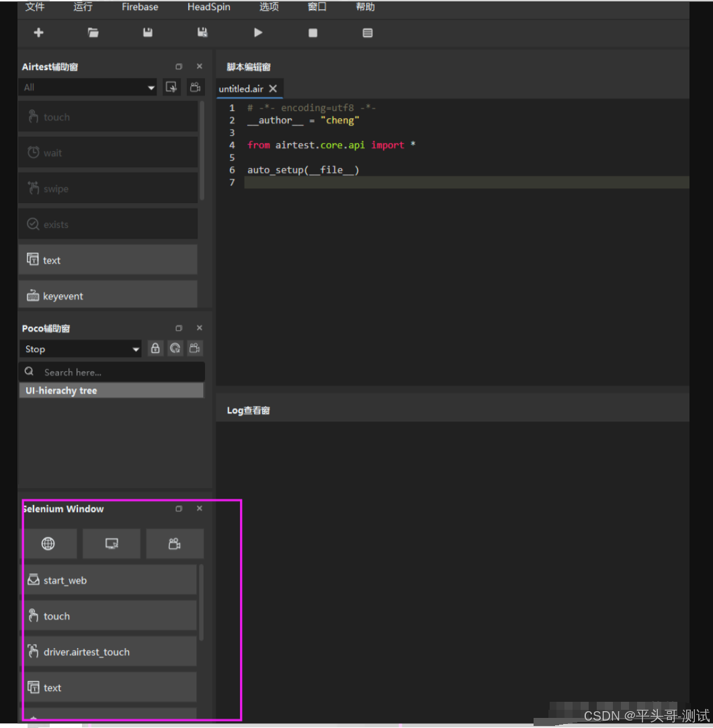713x728 pixels.
Task: Open the Firebase menu
Action: click(140, 7)
